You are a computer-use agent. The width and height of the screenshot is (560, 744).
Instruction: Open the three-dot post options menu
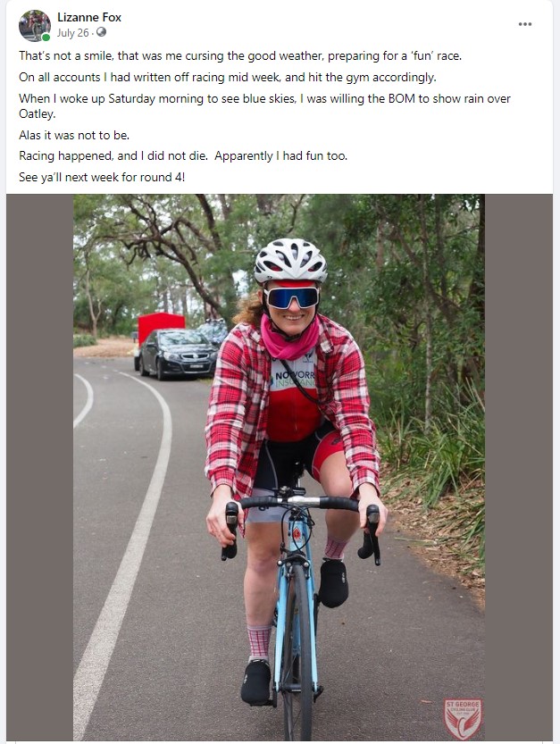525,24
